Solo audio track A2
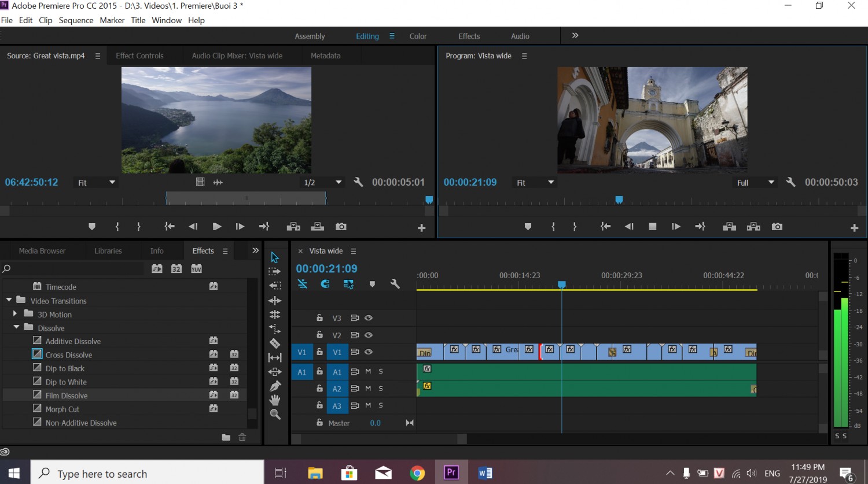The width and height of the screenshot is (868, 484). [x=381, y=389]
